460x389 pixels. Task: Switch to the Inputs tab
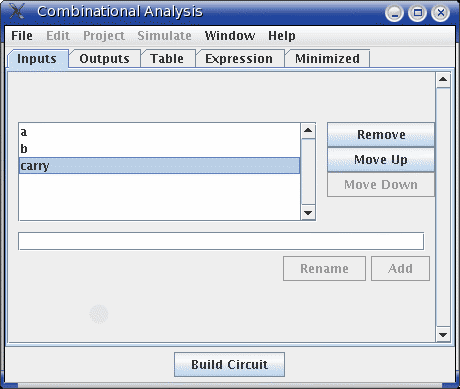(x=37, y=59)
